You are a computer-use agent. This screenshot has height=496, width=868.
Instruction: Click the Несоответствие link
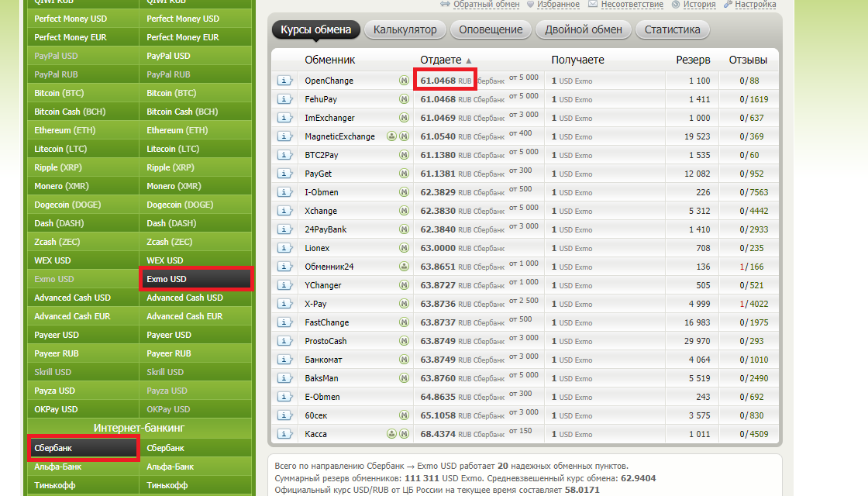(632, 5)
